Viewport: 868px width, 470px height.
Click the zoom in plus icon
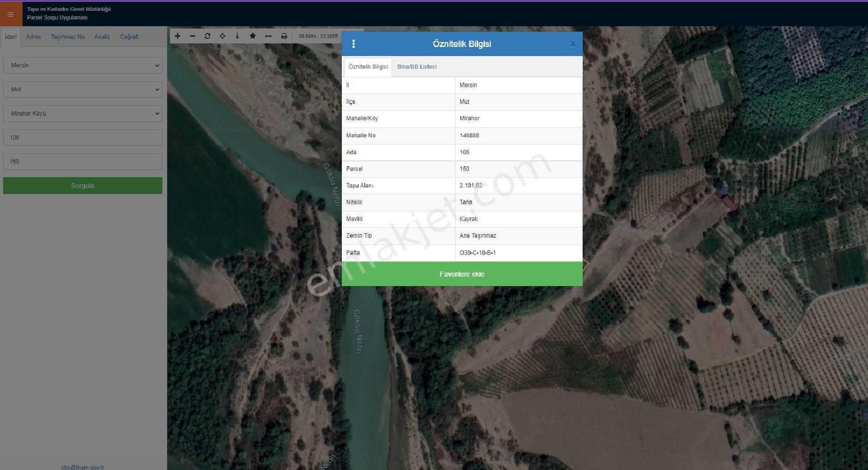[178, 36]
